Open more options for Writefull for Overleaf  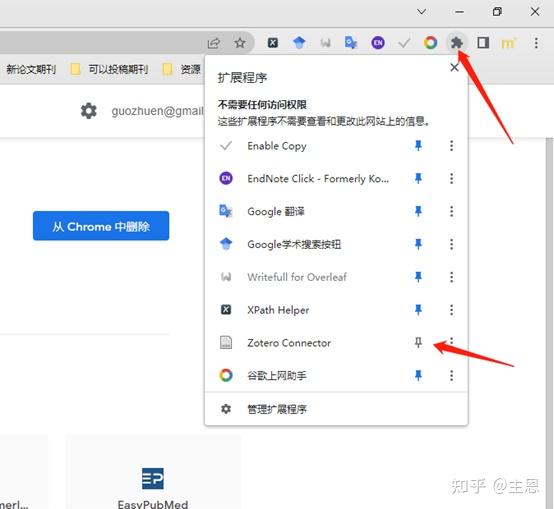(x=451, y=277)
